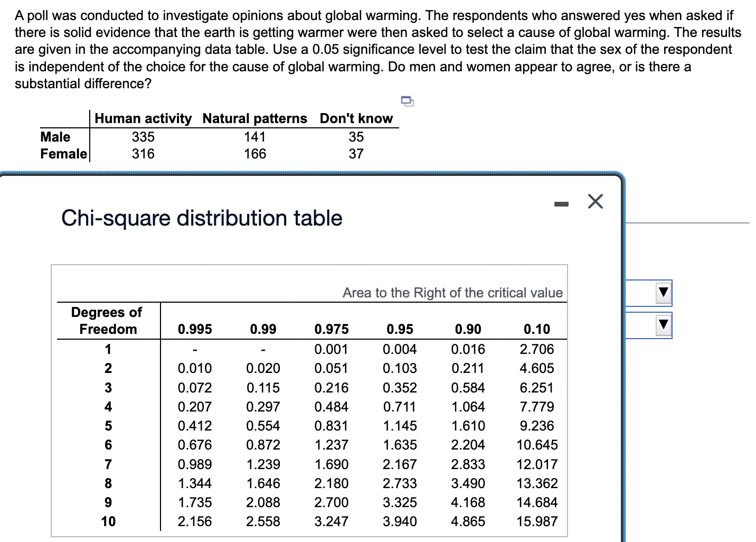Screen dimensions: 756x542
Task: Select the 'Human activity' column header
Action: click(x=143, y=118)
